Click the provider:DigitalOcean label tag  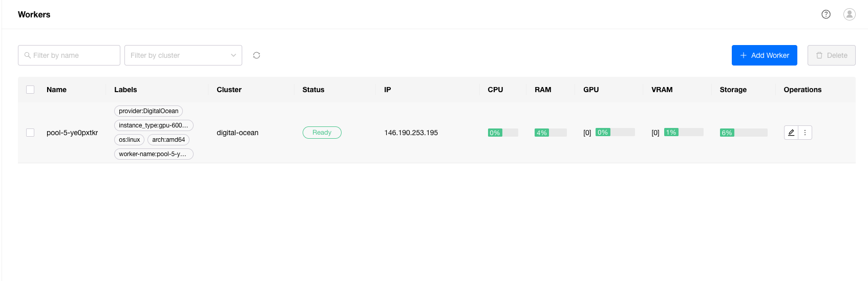click(149, 111)
